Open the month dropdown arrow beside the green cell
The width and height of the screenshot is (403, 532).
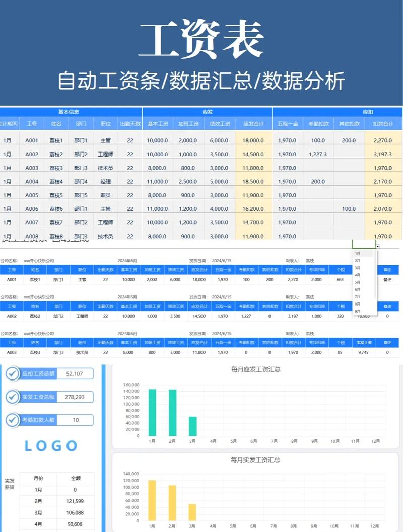pos(377,246)
